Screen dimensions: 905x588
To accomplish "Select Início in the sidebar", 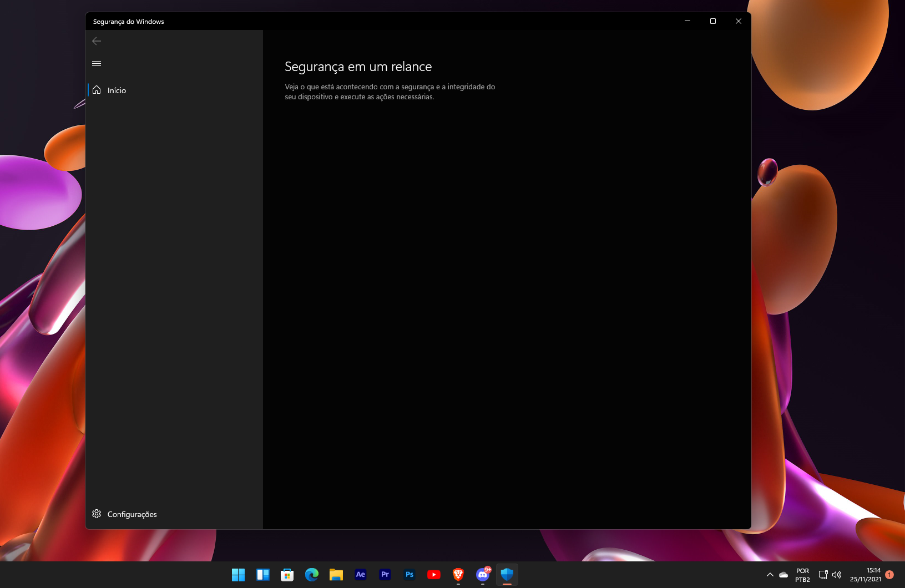I will pos(174,90).
